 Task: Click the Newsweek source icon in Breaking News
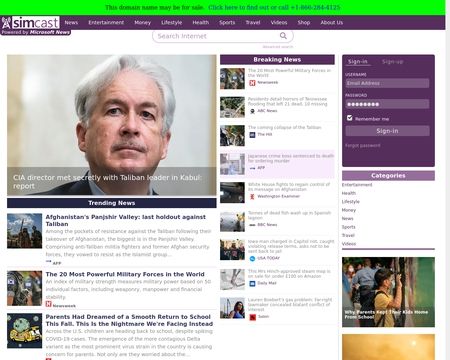252,83
